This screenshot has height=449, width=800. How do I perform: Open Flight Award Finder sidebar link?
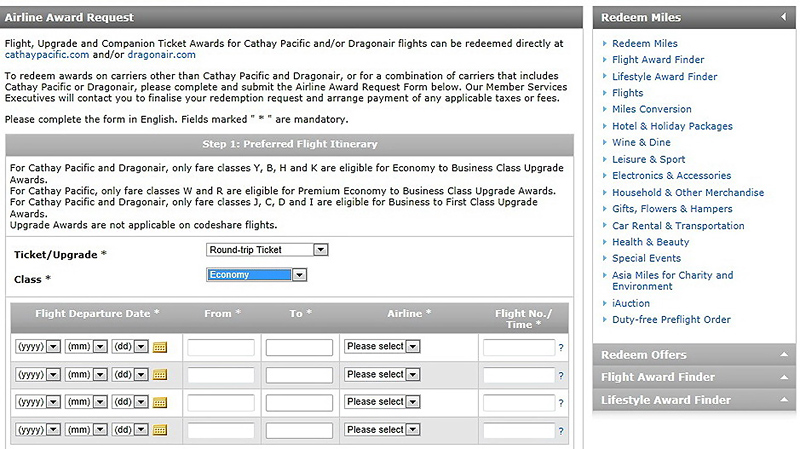[658, 60]
